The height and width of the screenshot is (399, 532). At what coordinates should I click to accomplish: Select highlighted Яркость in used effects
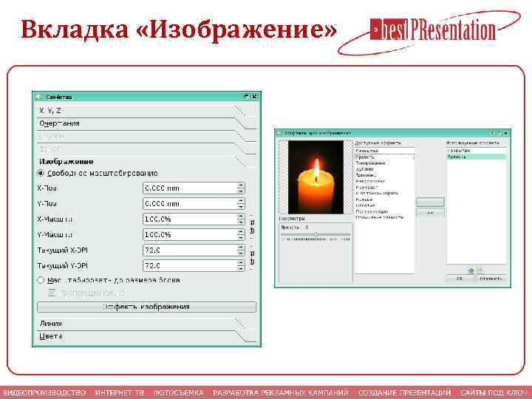[x=477, y=157]
